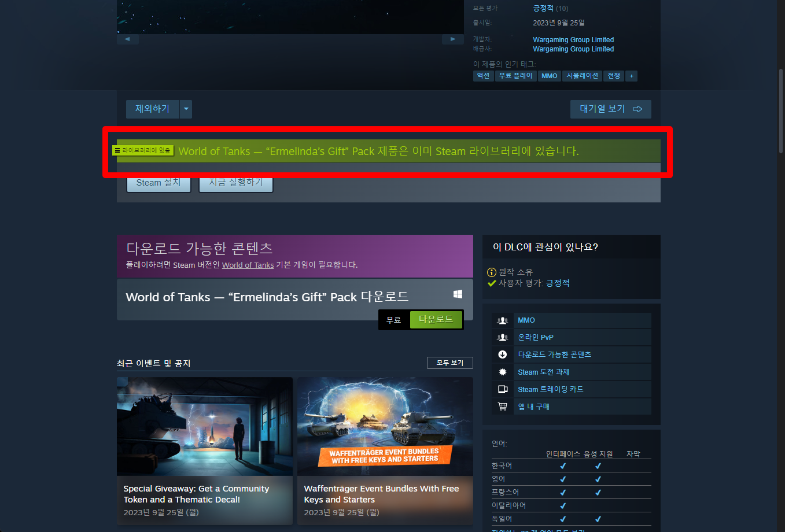Click the 무료 price label

coord(394,320)
